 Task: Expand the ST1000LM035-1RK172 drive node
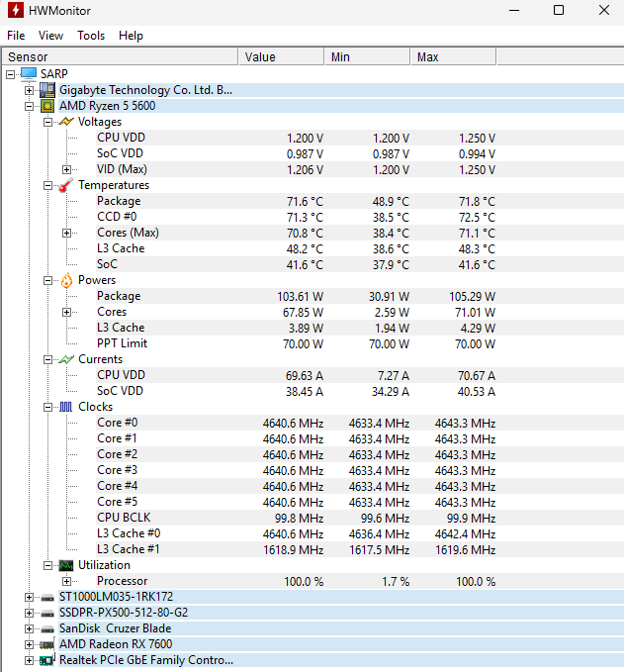click(x=29, y=598)
